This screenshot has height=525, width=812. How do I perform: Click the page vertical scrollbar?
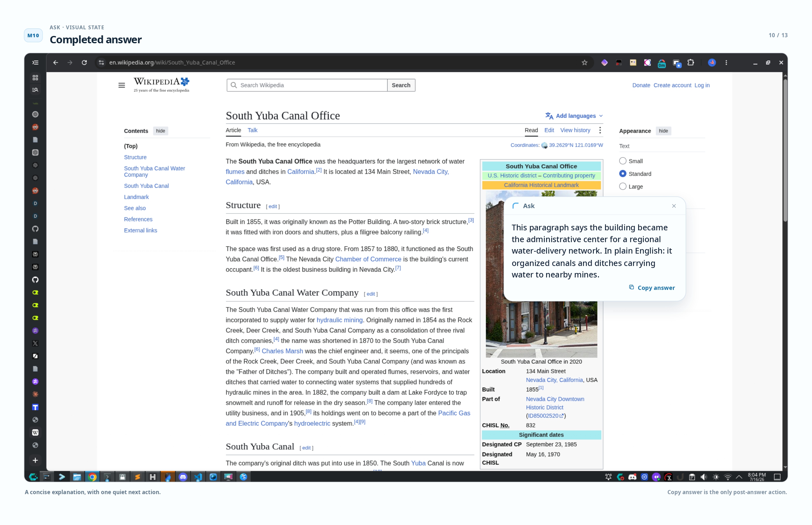click(x=785, y=150)
